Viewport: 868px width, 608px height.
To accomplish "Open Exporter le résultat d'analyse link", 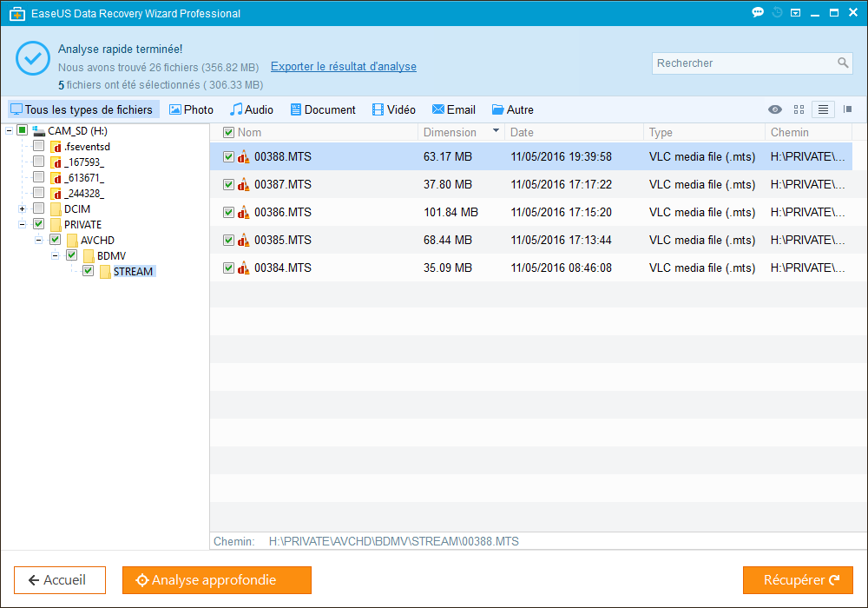I will [344, 67].
